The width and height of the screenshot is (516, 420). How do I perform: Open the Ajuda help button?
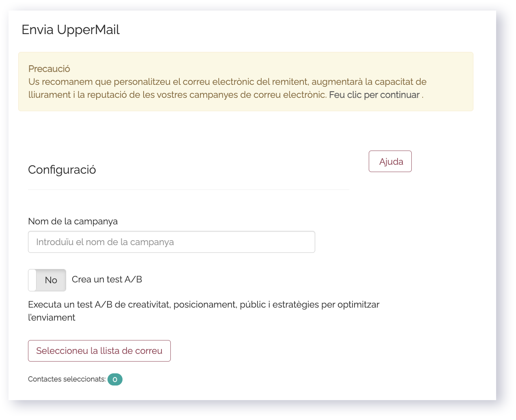390,162
